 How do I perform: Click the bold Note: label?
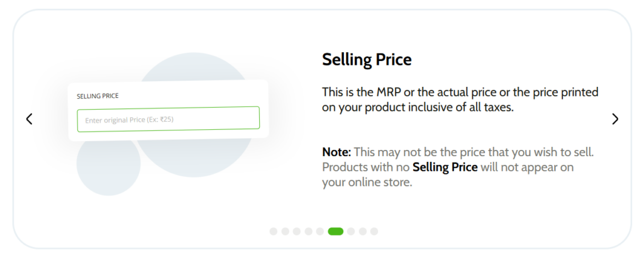336,152
